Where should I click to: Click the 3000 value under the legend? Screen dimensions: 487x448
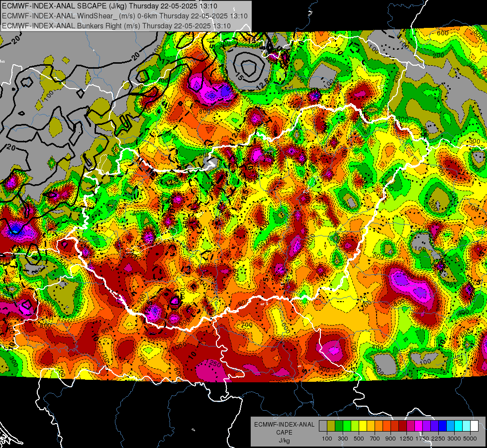(x=454, y=439)
